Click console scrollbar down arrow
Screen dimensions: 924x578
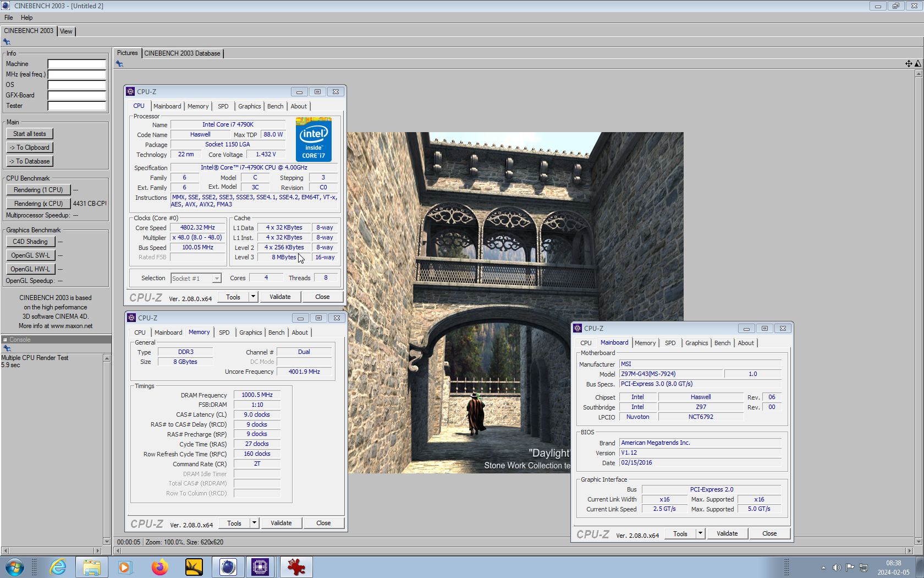pyautogui.click(x=107, y=542)
